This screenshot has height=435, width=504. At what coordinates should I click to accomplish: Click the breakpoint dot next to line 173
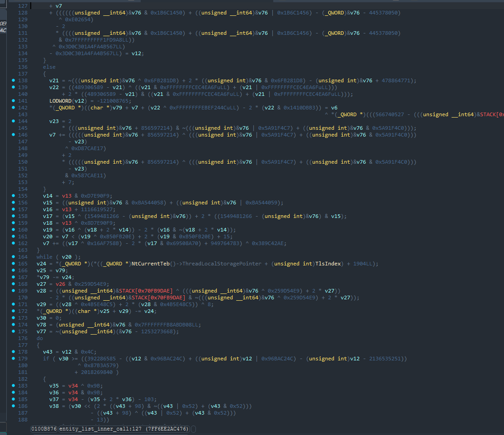(x=14, y=318)
